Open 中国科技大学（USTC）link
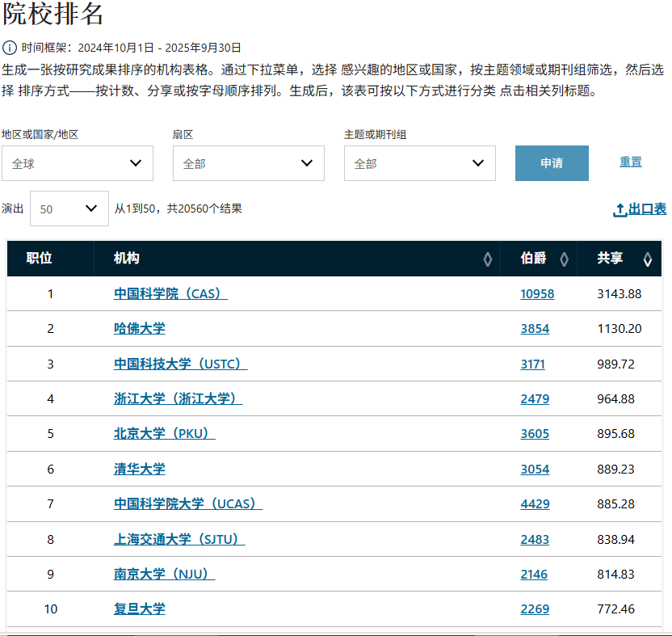 point(180,364)
